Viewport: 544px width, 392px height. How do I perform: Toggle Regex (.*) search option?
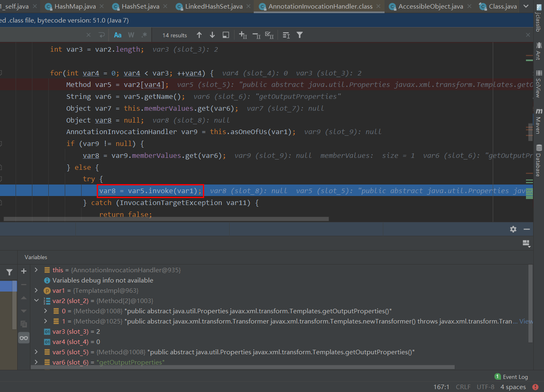coord(144,35)
